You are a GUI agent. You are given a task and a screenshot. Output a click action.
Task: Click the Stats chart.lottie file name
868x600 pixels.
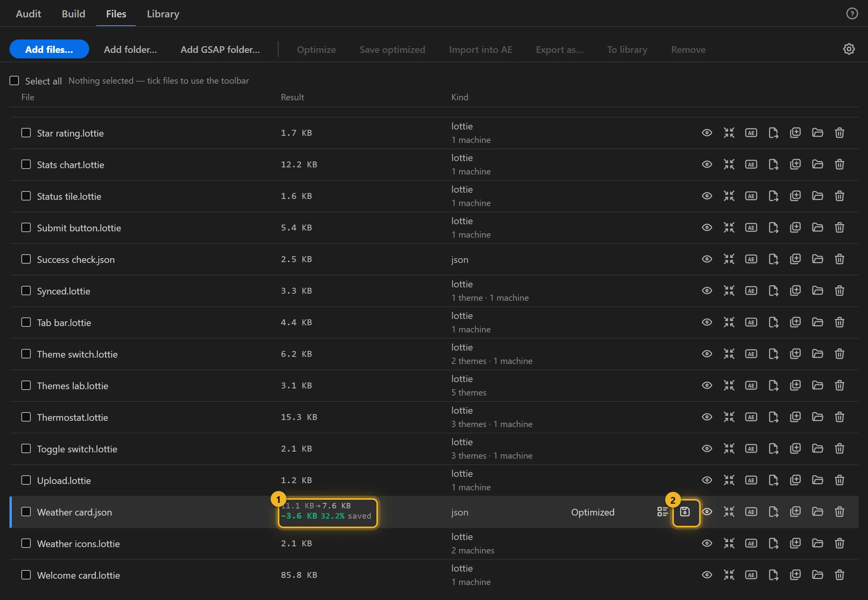coord(71,165)
